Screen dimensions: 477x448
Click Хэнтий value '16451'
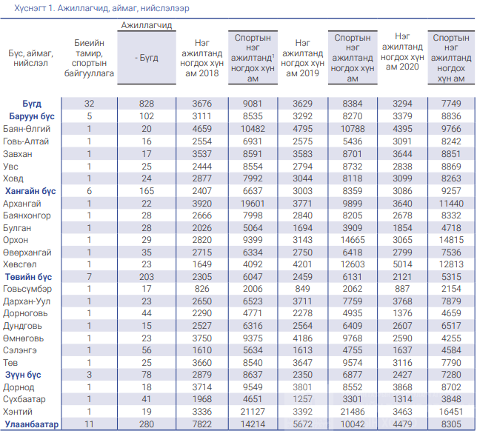coord(451,412)
